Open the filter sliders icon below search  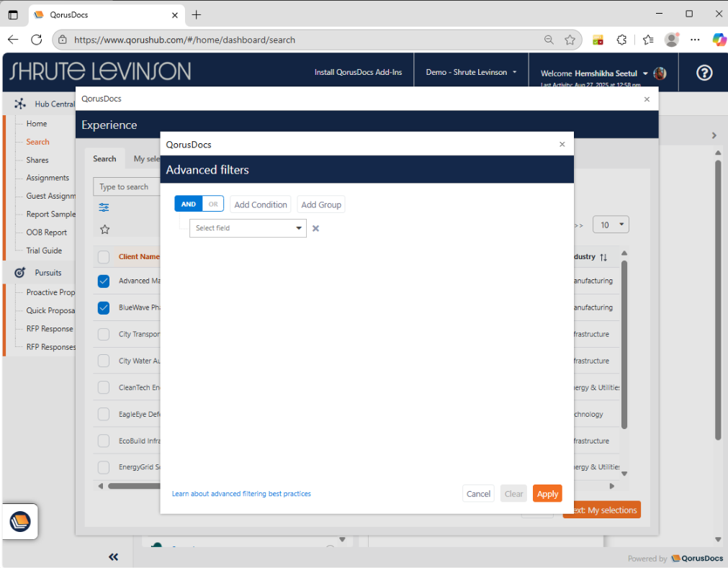(x=104, y=206)
